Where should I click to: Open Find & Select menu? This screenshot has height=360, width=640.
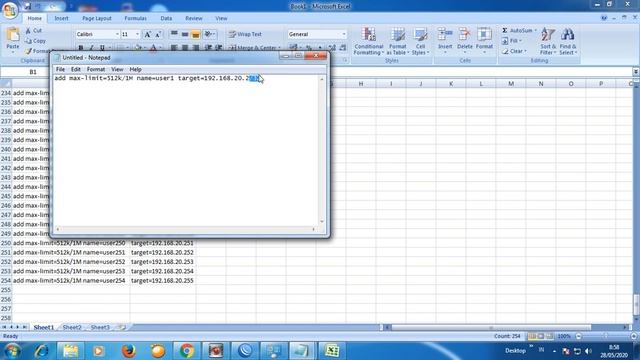tap(568, 41)
